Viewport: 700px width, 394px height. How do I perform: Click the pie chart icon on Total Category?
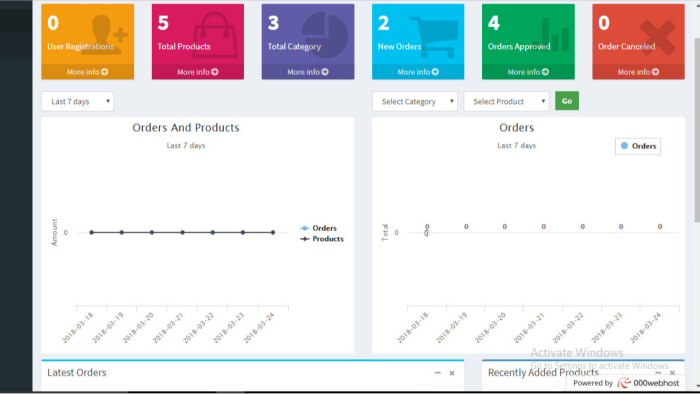coord(325,35)
